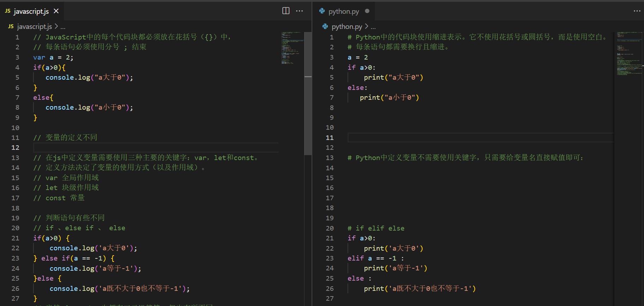The image size is (644, 306).
Task: Click print('a等于-1') in python.py
Action: coord(396,268)
